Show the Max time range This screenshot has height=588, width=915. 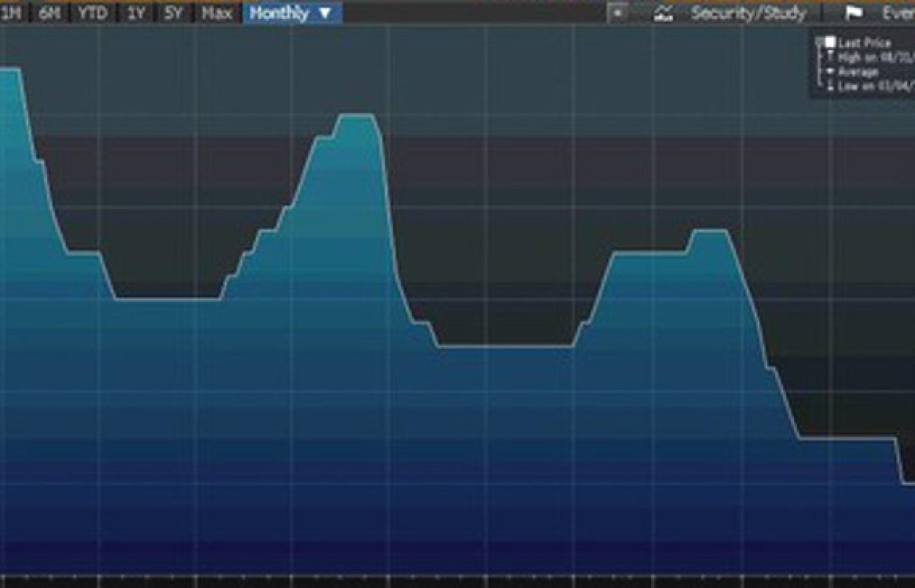point(217,12)
